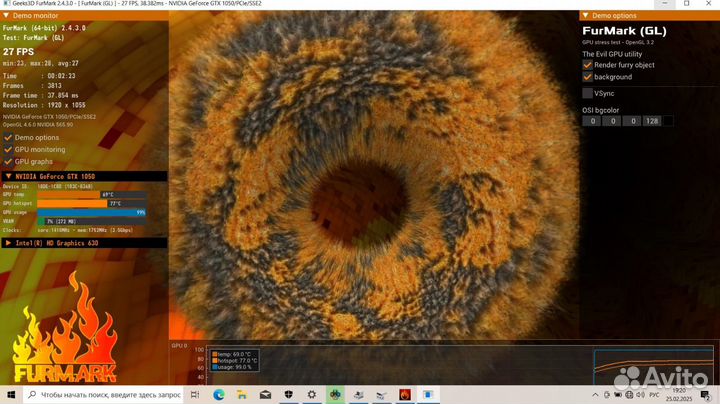The height and width of the screenshot is (404, 720).
Task: Disable the background checkbox
Action: tap(588, 77)
